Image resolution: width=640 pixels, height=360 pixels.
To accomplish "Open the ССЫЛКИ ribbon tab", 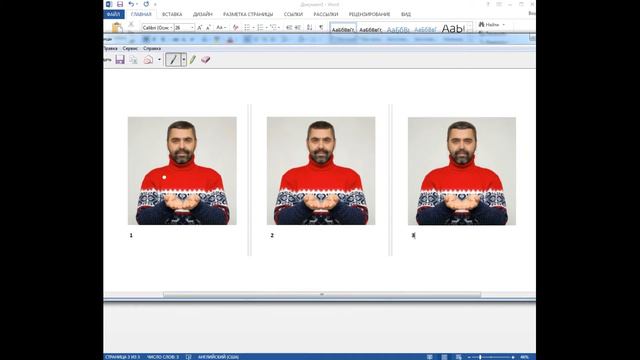I will (293, 14).
